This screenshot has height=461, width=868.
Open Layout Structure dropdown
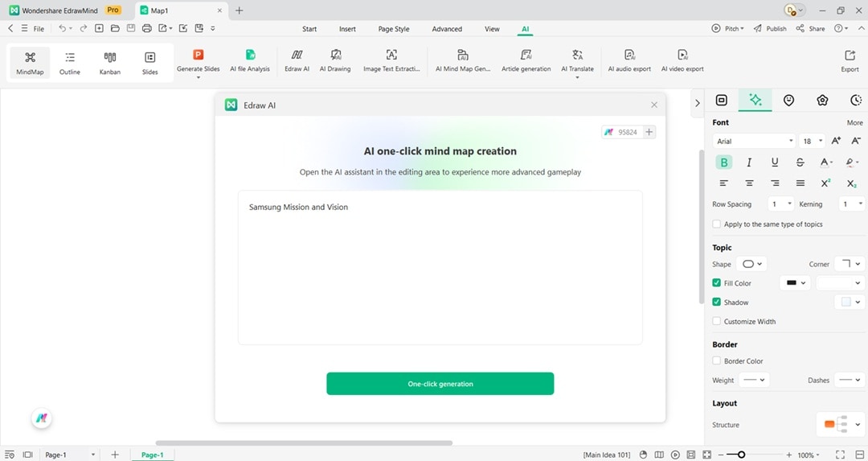(841, 425)
